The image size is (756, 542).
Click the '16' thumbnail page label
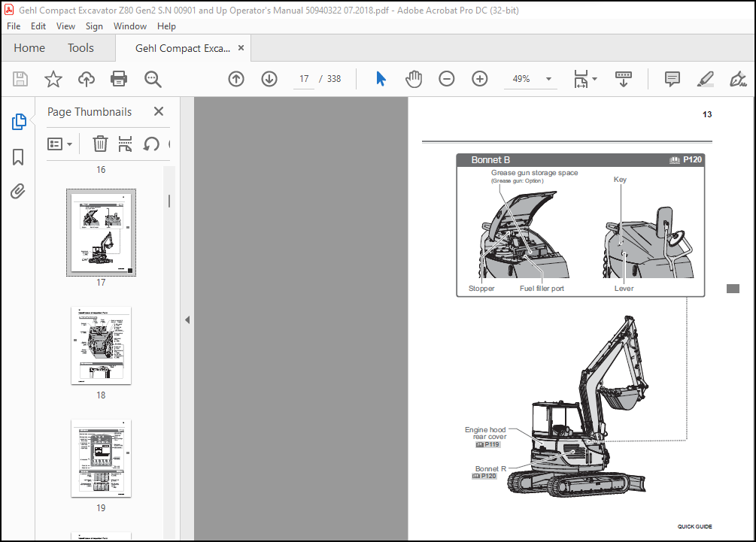(x=101, y=170)
